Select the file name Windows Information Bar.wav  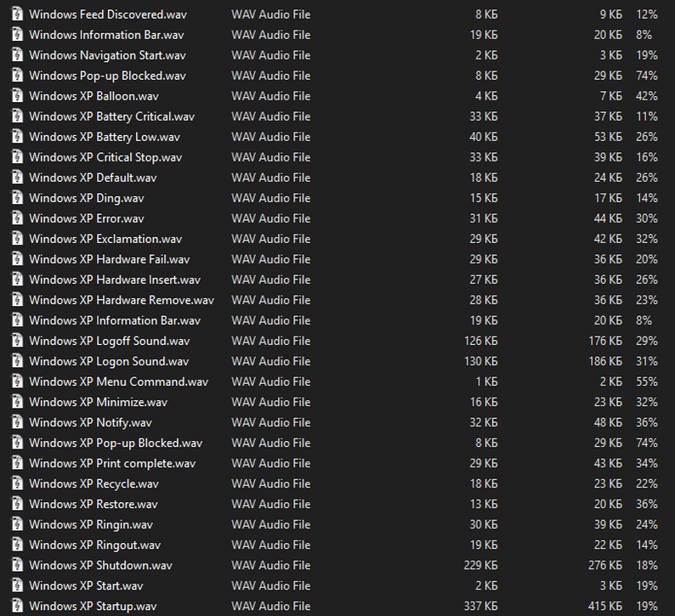tap(106, 35)
